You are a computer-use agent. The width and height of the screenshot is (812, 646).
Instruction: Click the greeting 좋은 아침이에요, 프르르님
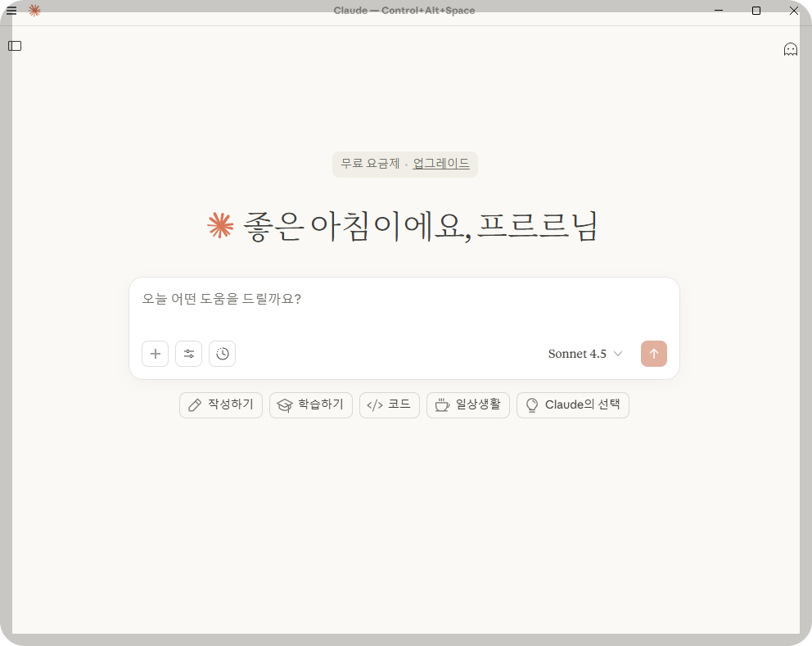click(x=420, y=226)
